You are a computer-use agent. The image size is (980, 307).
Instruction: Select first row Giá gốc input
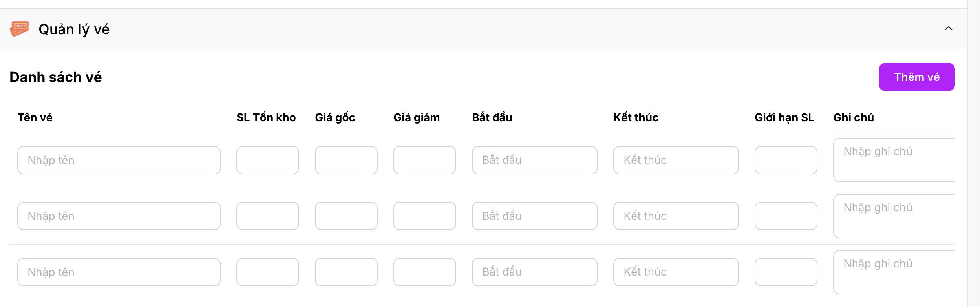346,160
